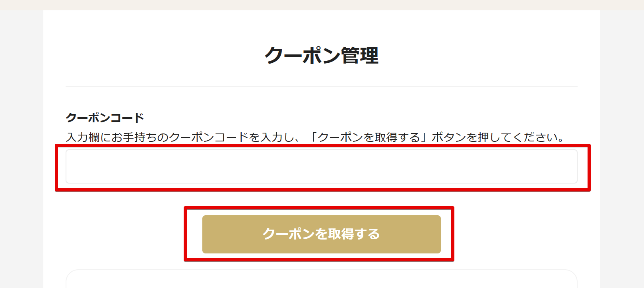Click the クーポンを取得する button
644x288 pixels.
click(x=321, y=234)
